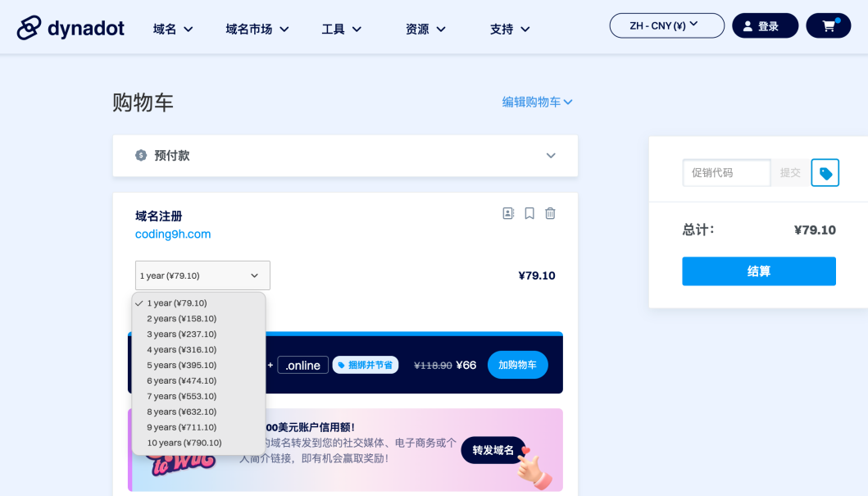
Task: Click the contact card icon for domain
Action: [x=508, y=213]
